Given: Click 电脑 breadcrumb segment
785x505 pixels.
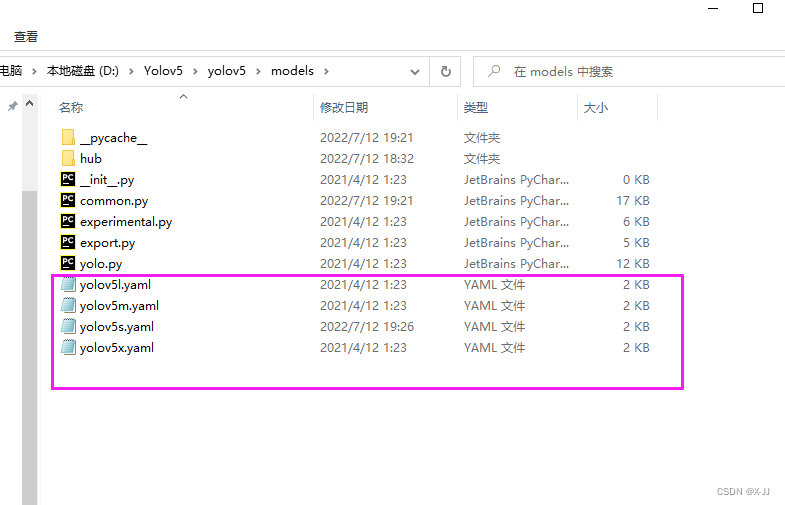Looking at the screenshot, I should pyautogui.click(x=11, y=71).
